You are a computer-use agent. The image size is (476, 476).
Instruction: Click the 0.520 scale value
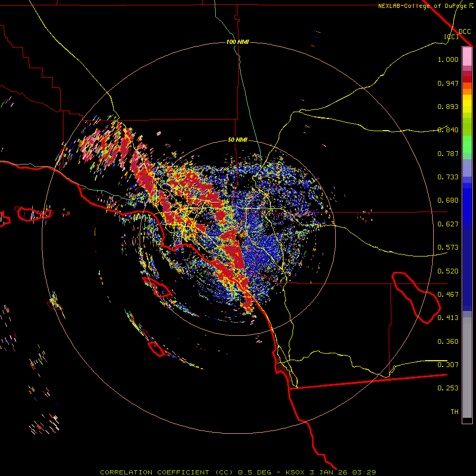[448, 271]
